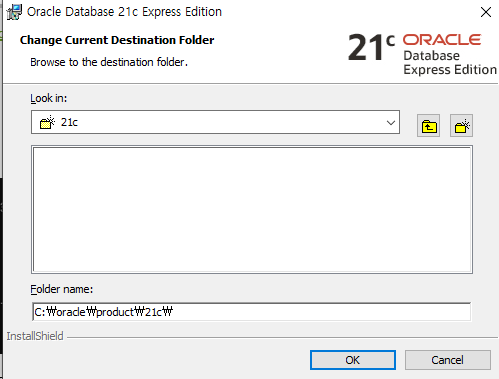
Task: Click 'Change Current Destination Folder' heading
Action: (117, 40)
